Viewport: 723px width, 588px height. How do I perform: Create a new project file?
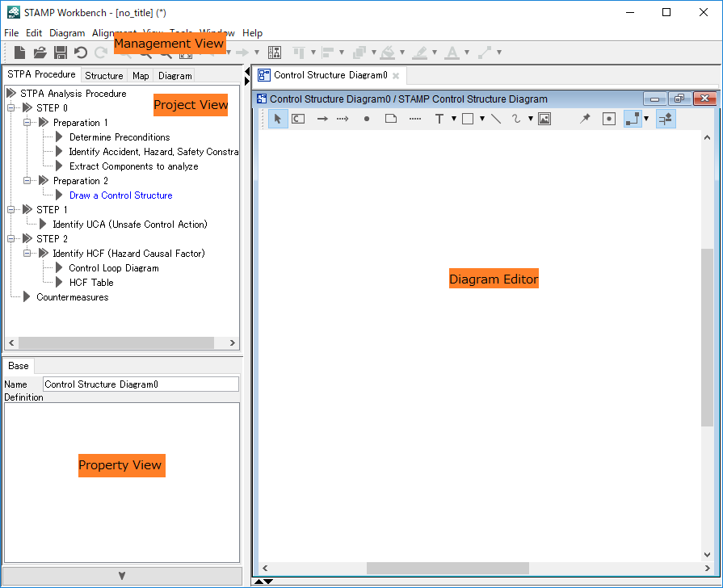pos(19,52)
